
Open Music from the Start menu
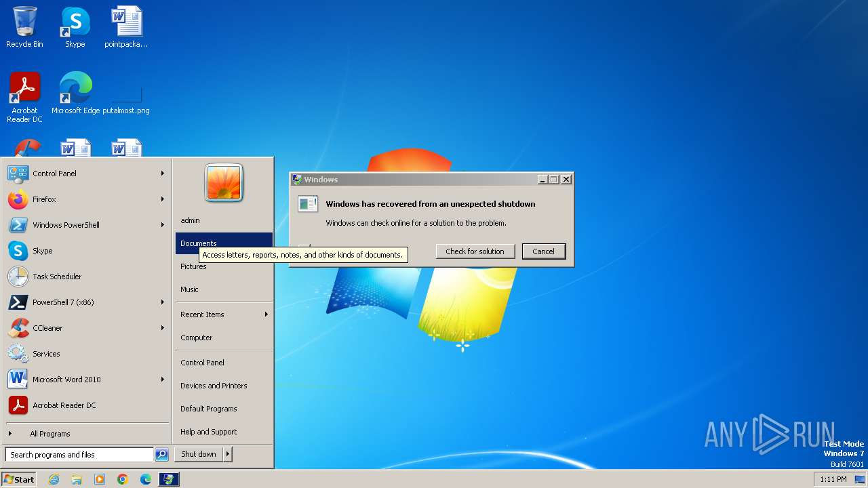[x=224, y=289]
